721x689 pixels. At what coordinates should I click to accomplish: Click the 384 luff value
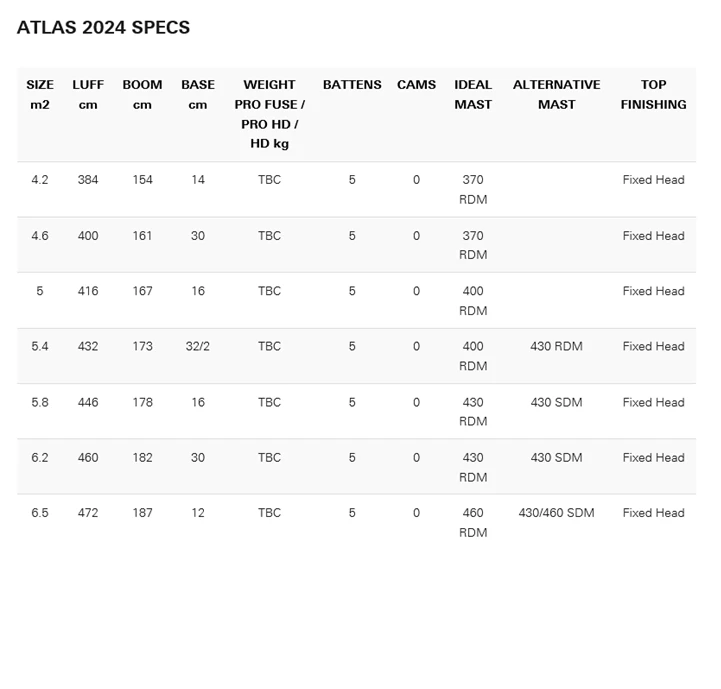coord(88,180)
